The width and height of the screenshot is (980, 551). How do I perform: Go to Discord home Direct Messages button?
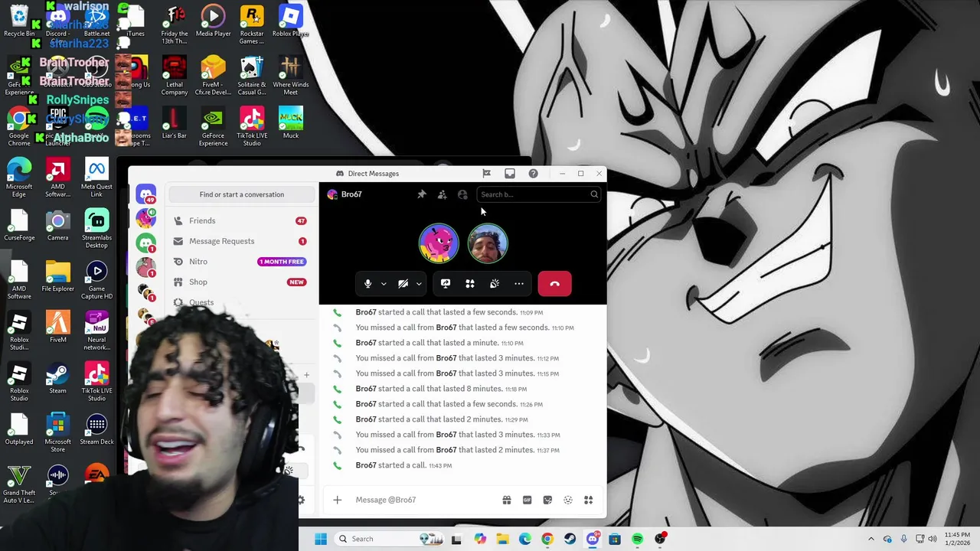[x=146, y=194]
